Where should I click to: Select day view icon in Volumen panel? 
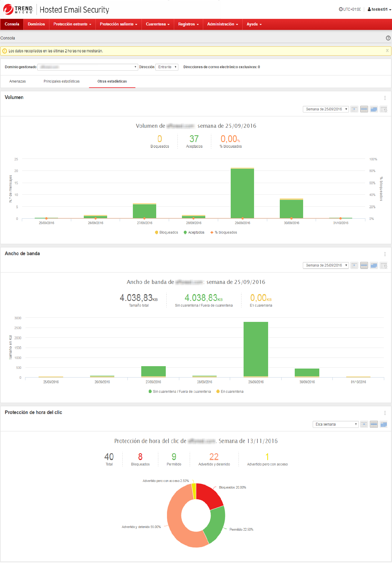coord(354,109)
